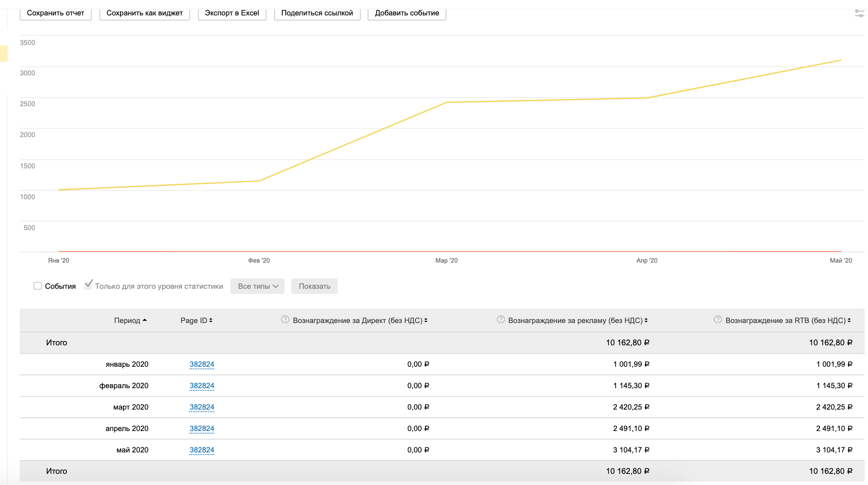868x485 pixels.
Task: Sort table by Период column
Action: (130, 320)
